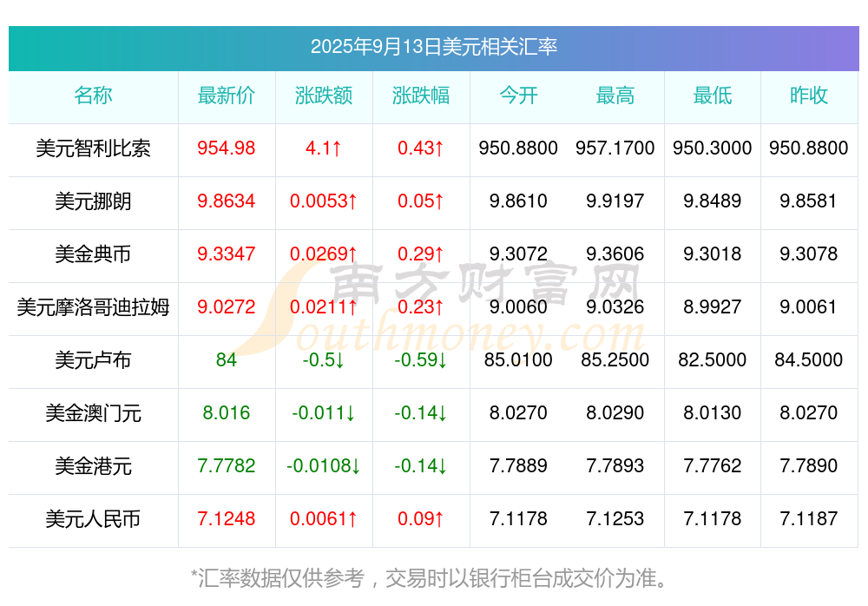Click latest price 84 for 美元卢布
This screenshot has height=606, width=868.
click(x=227, y=360)
